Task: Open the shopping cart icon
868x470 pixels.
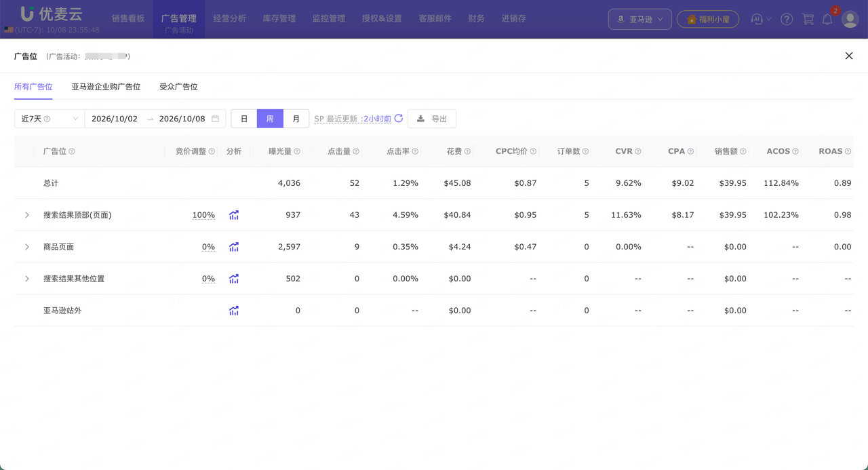Action: 808,20
